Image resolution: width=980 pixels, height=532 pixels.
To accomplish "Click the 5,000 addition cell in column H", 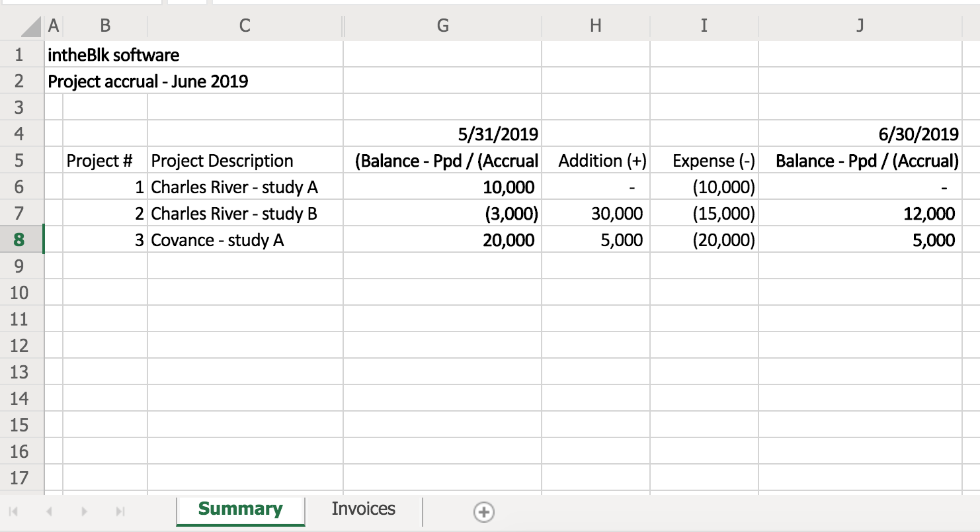I will (596, 240).
